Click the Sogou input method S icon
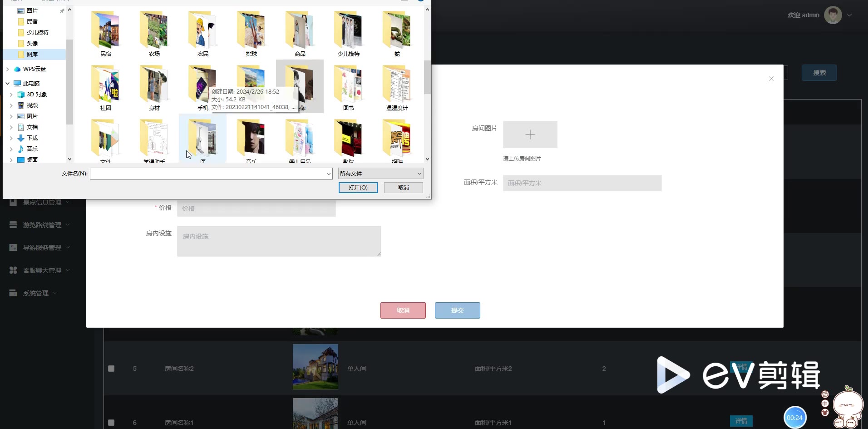This screenshot has width=868, height=429. pyautogui.click(x=825, y=394)
